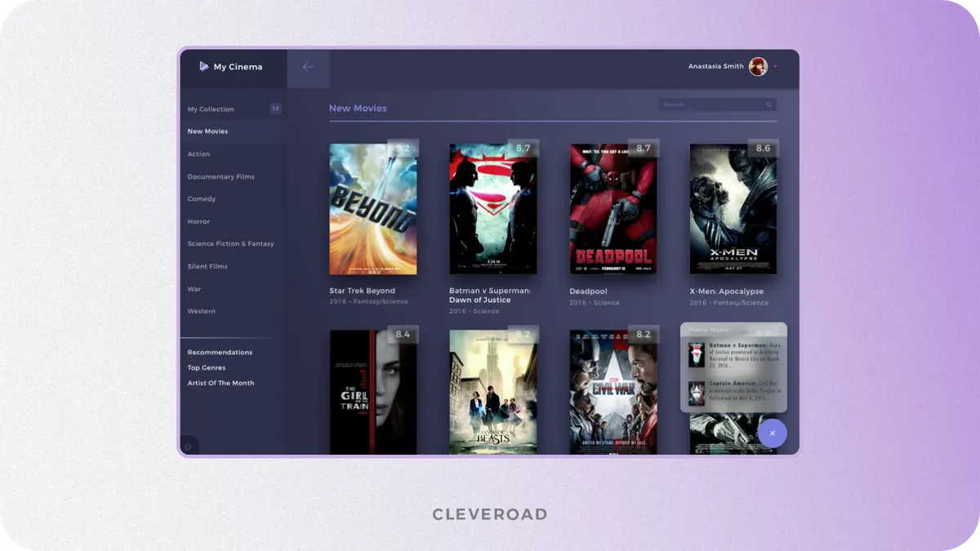Screen dimensions: 980x551
Task: Click 8.7 rating badge on Batman v Superman
Action: coord(523,149)
